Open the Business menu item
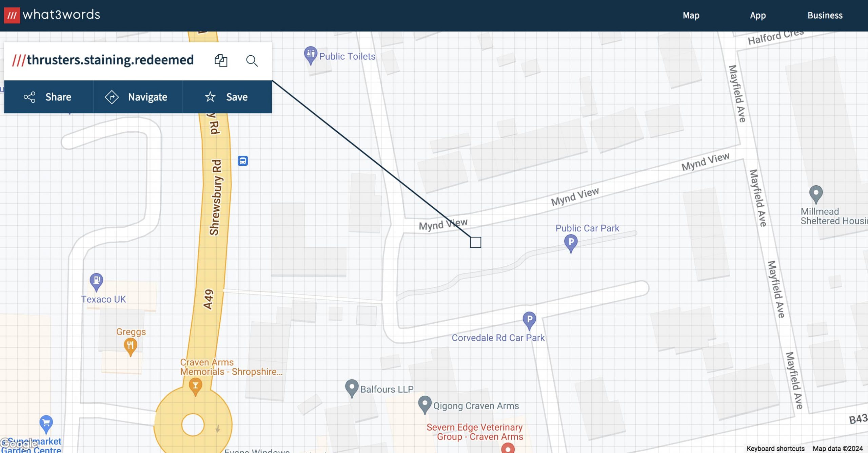 [825, 16]
